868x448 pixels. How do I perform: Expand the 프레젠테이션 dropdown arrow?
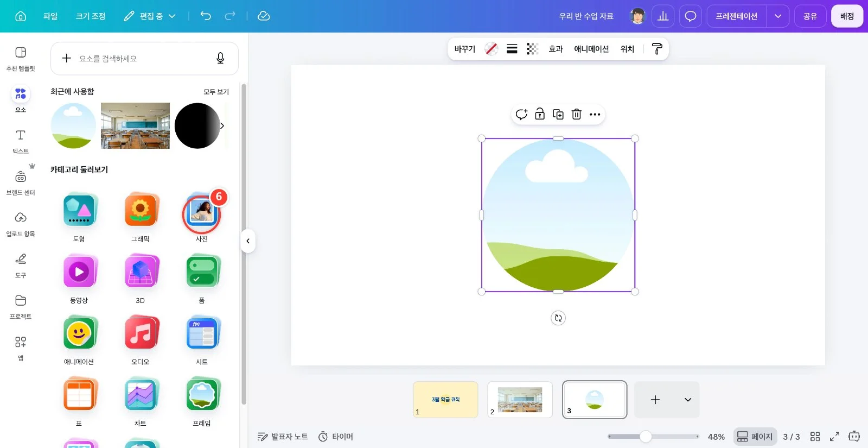(x=778, y=16)
